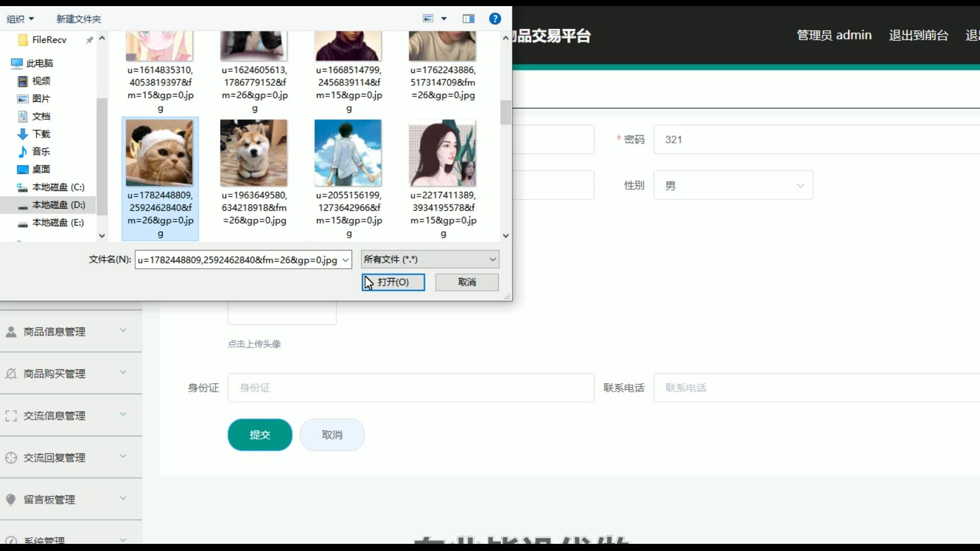Open the 性别 gender dropdown

click(733, 186)
